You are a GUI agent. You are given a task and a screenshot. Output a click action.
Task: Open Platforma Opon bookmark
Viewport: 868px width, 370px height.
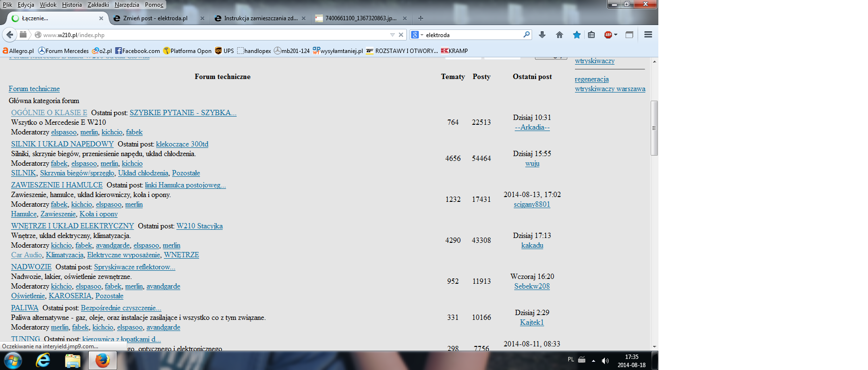tap(187, 51)
